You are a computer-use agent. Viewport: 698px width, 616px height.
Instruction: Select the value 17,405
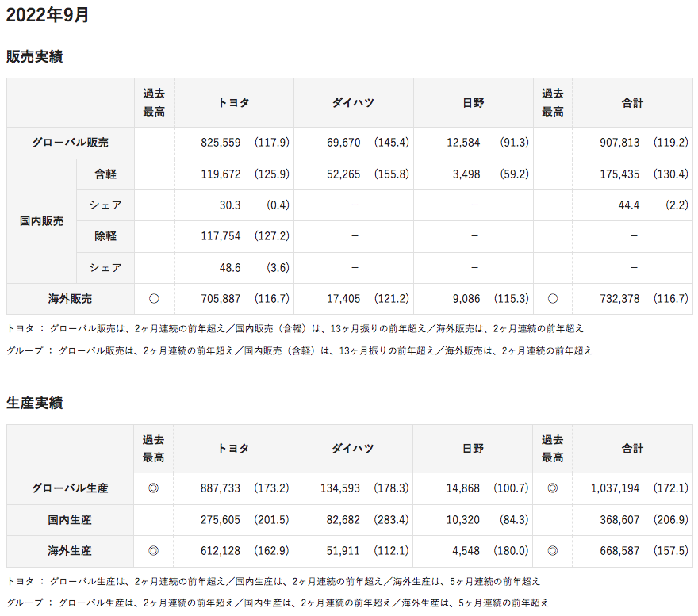343,299
